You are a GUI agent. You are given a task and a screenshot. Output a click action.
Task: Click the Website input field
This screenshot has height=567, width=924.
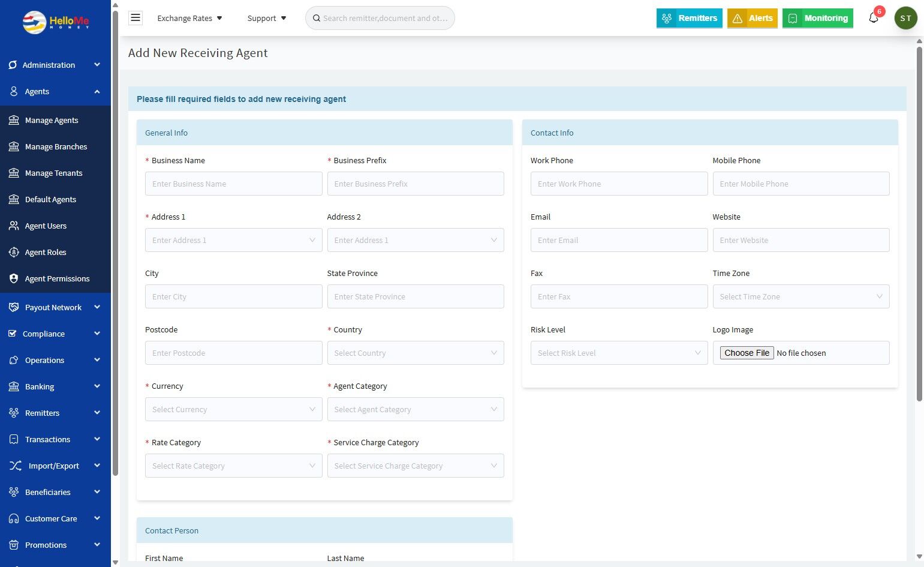click(x=801, y=240)
